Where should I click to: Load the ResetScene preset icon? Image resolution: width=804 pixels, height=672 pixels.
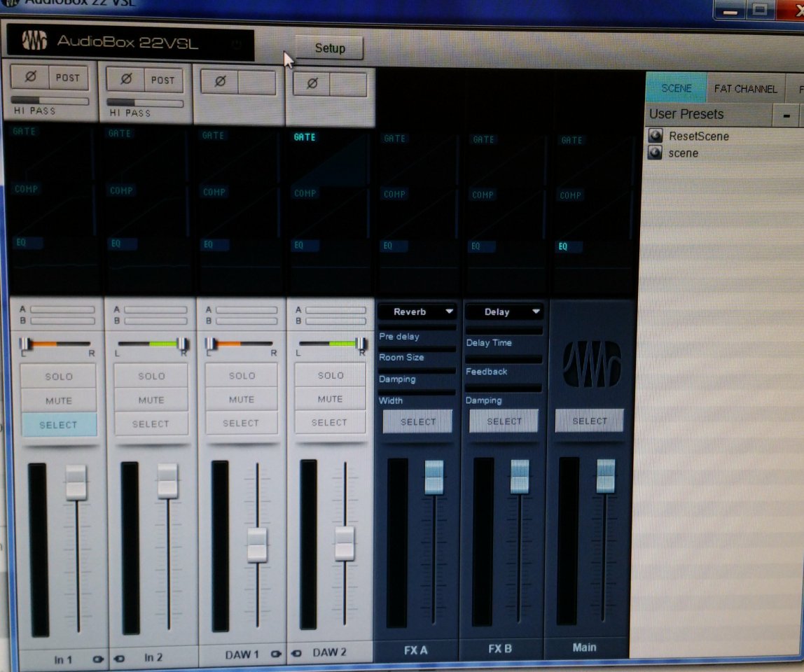[x=656, y=135]
